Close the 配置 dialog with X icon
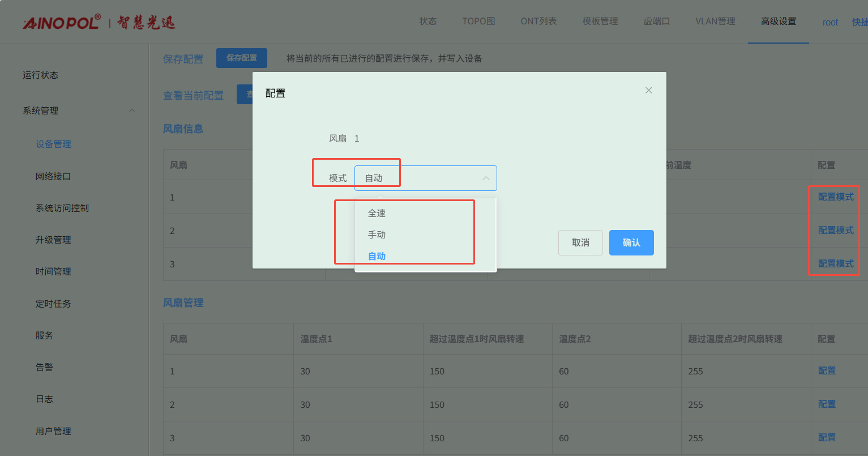This screenshot has height=456, width=868. click(649, 91)
